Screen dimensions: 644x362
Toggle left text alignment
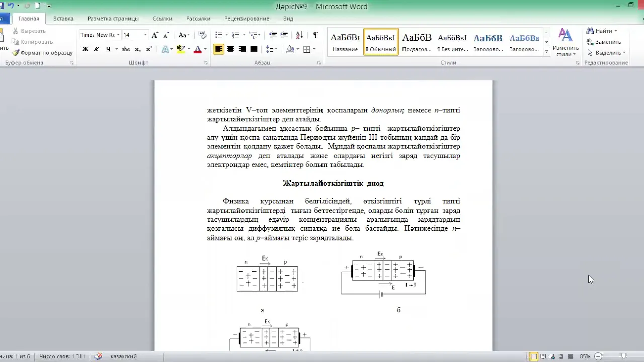click(x=218, y=49)
